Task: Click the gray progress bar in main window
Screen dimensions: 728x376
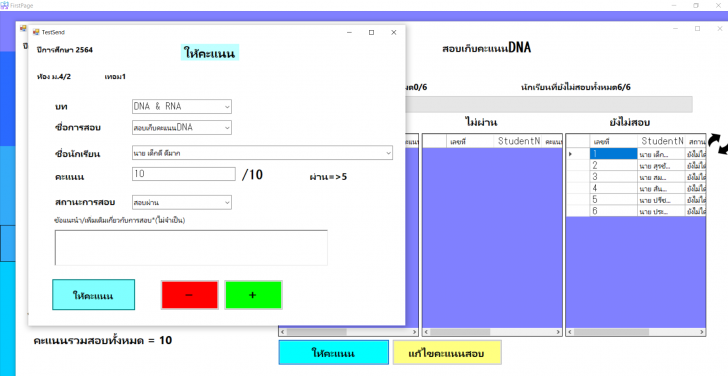Action: pyautogui.click(x=549, y=104)
